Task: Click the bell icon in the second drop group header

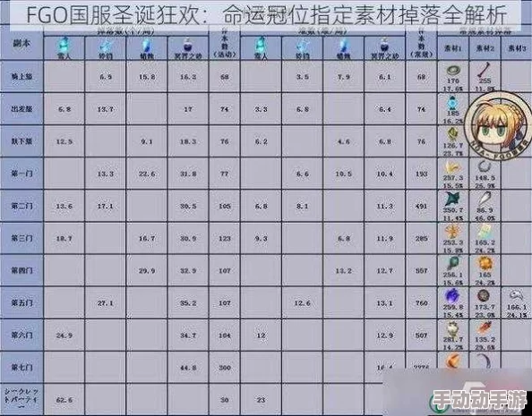Action: [302, 46]
